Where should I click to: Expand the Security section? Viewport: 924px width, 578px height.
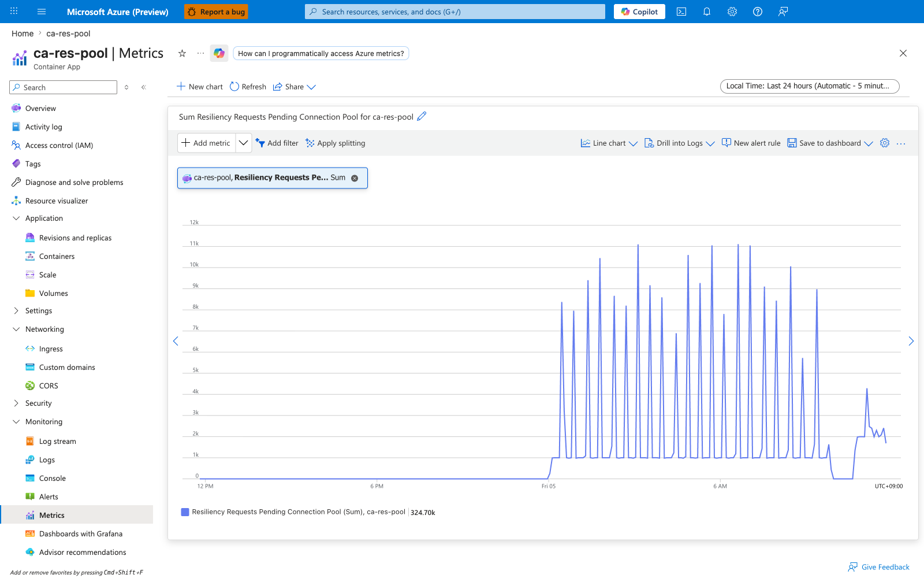coord(16,403)
